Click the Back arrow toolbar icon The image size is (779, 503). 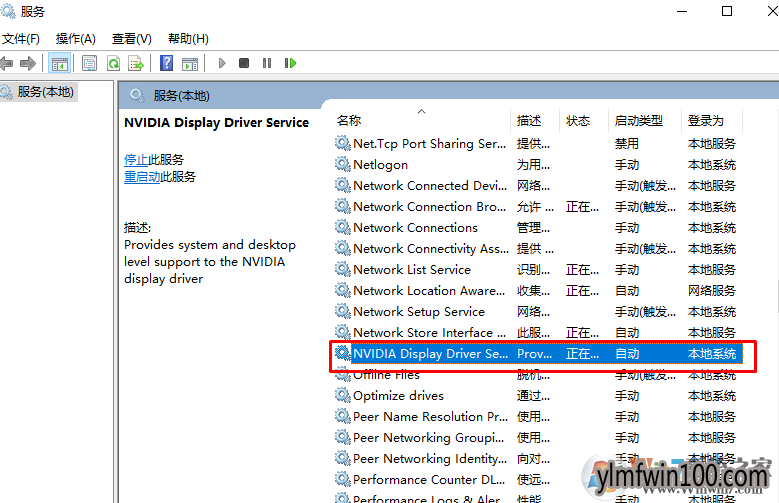click(x=6, y=63)
